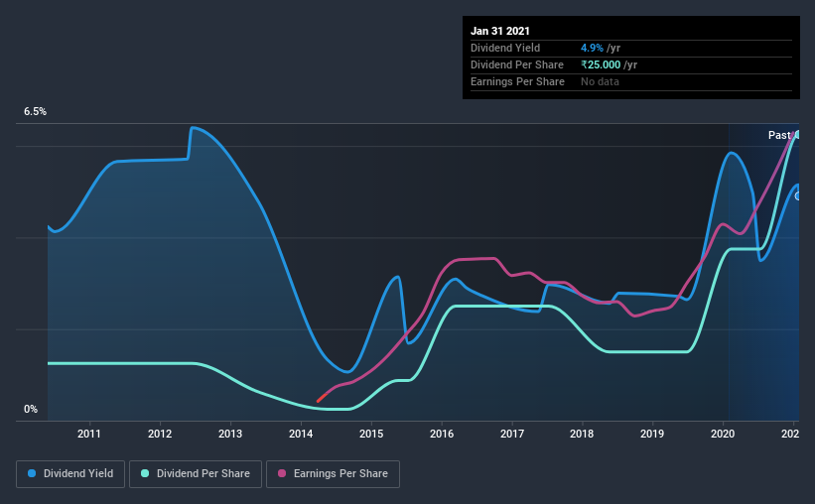Screen dimensions: 815x504
Task: Click the 2015 x-axis label
Action: coord(371,434)
